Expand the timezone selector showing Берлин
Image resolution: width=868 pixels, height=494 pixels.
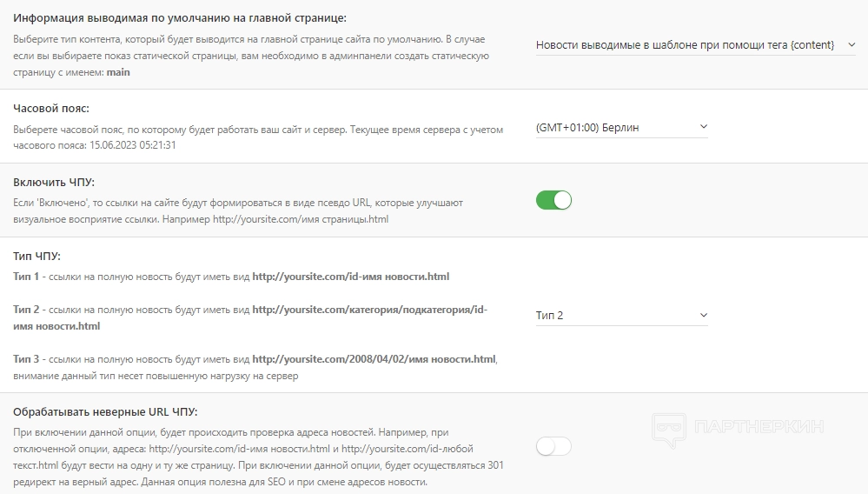(x=621, y=128)
